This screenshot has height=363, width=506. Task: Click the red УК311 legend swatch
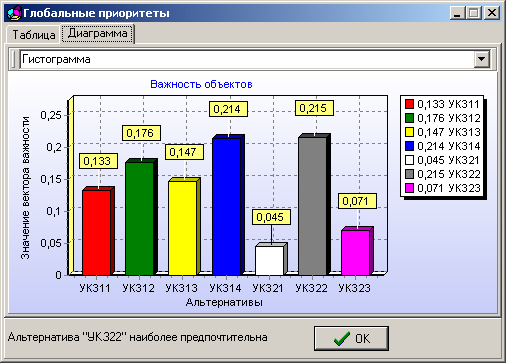click(x=409, y=104)
